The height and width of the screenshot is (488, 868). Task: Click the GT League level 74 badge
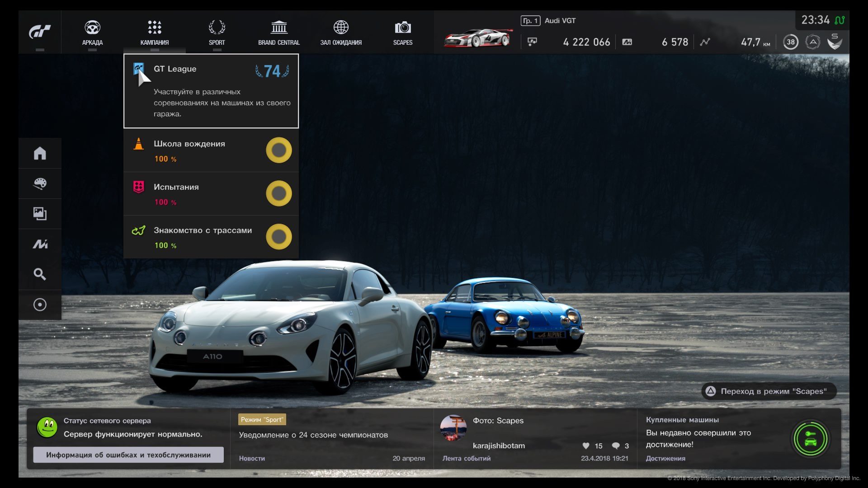coord(272,71)
